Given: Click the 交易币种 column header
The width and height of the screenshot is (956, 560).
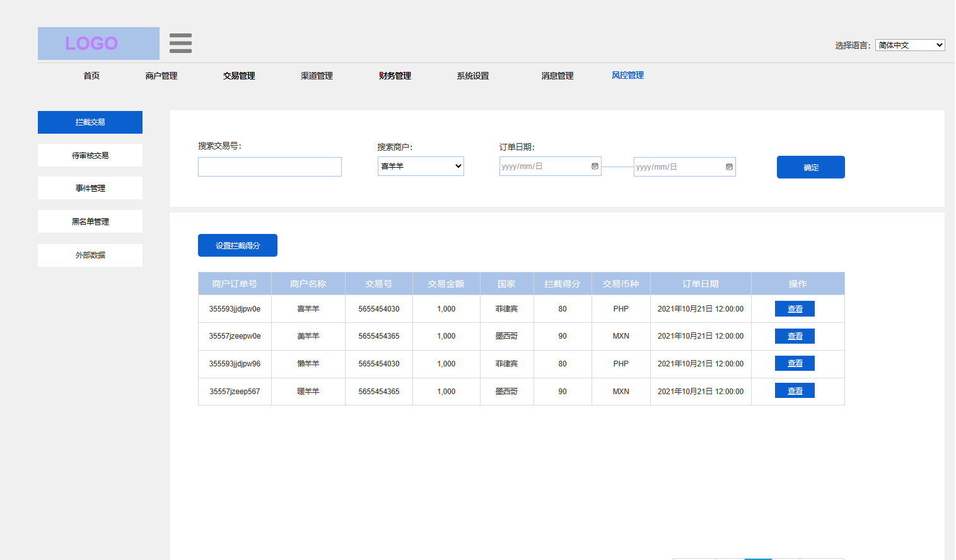Looking at the screenshot, I should 621,284.
